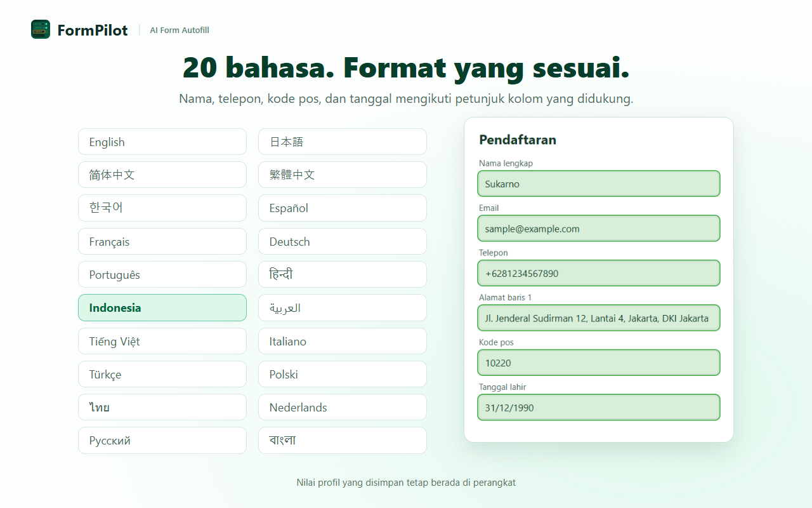Choose 日本語 language option
The height and width of the screenshot is (508, 812).
(343, 142)
